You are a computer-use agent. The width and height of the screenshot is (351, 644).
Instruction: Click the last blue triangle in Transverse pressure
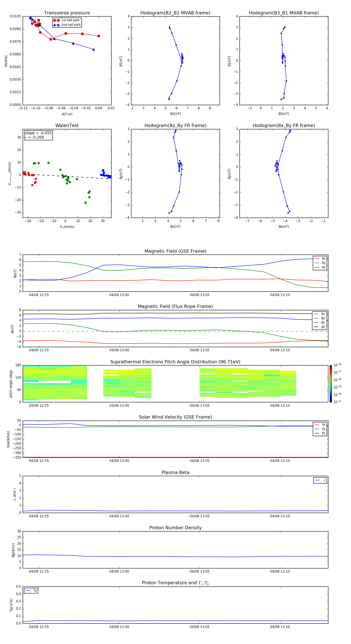94,50
